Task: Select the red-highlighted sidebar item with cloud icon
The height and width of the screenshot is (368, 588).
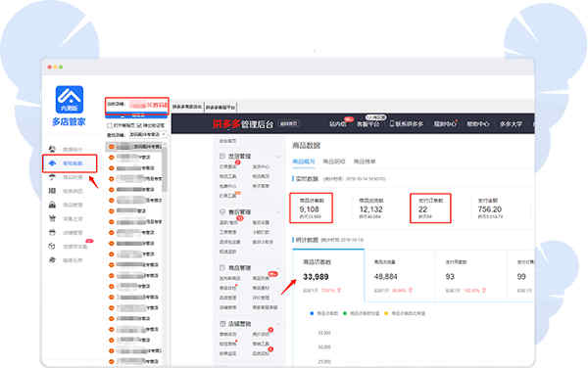Action: coord(70,163)
